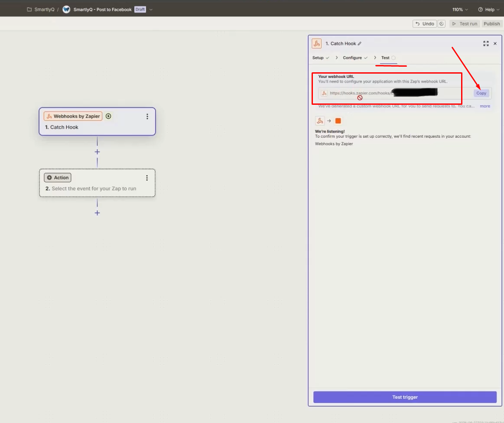Click the orange square app icon
The width and height of the screenshot is (504, 423).
click(338, 121)
